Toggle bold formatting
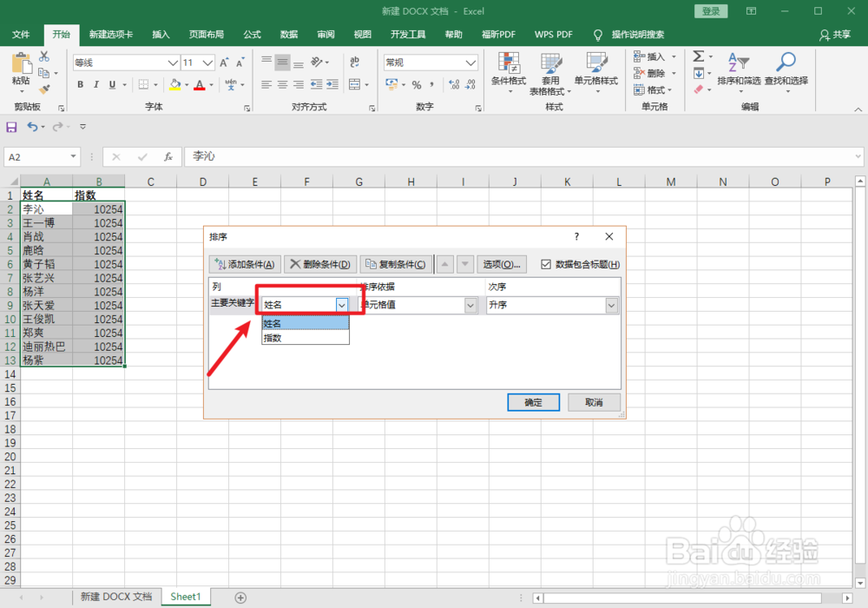868x608 pixels. [79, 84]
